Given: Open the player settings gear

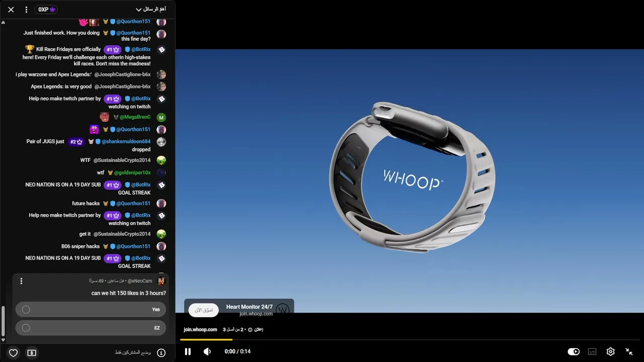Looking at the screenshot, I should click(x=610, y=351).
